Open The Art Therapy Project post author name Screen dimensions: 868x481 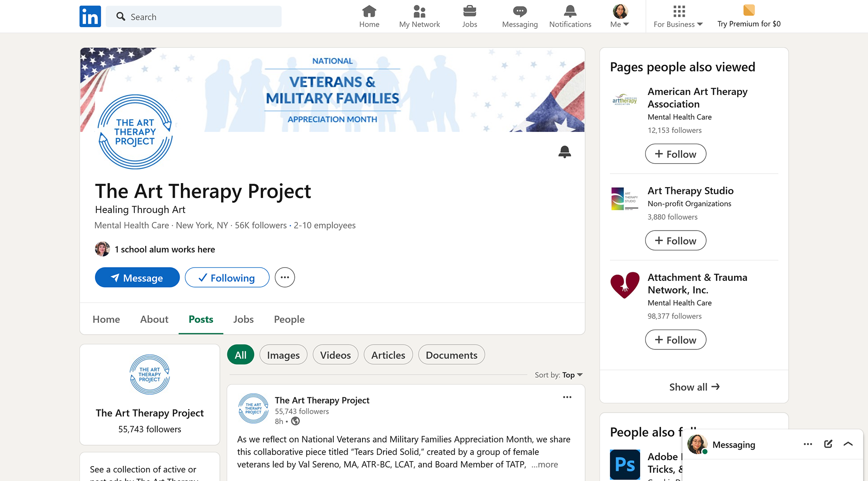[322, 400]
